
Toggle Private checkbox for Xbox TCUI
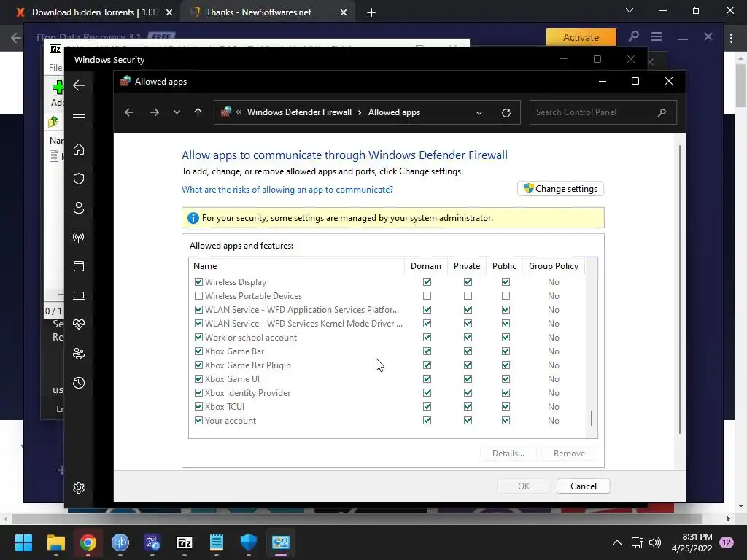(x=468, y=407)
